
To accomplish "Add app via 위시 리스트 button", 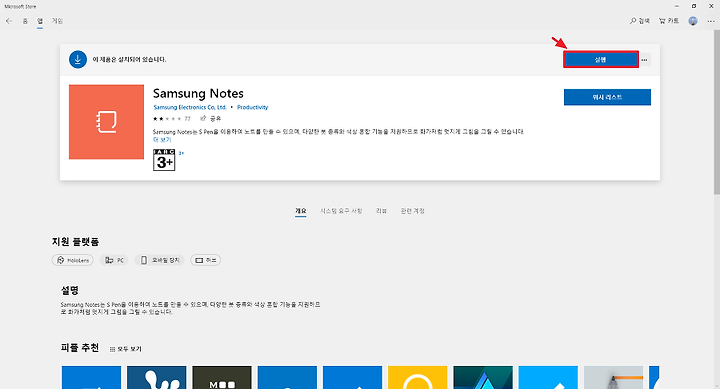I will coord(607,97).
